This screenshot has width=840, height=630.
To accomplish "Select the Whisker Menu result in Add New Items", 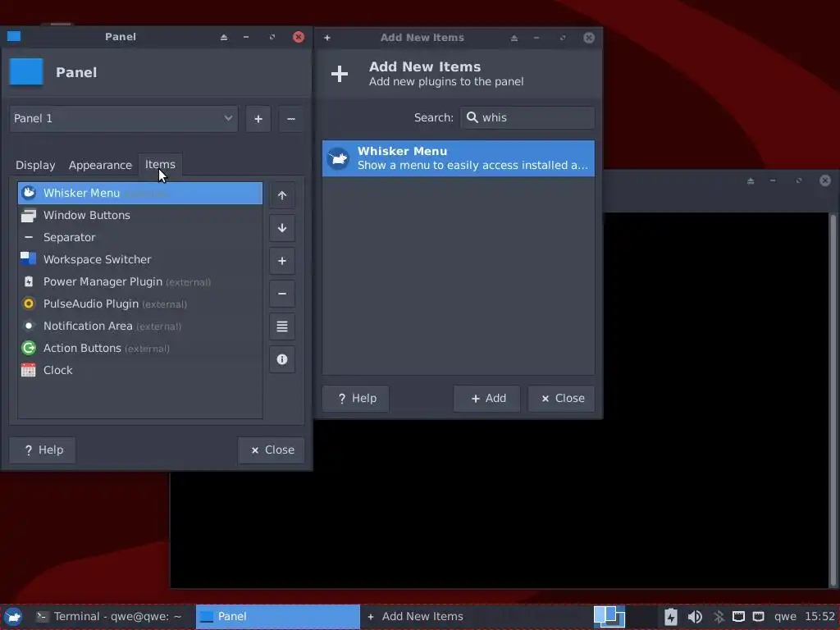I will coord(459,158).
